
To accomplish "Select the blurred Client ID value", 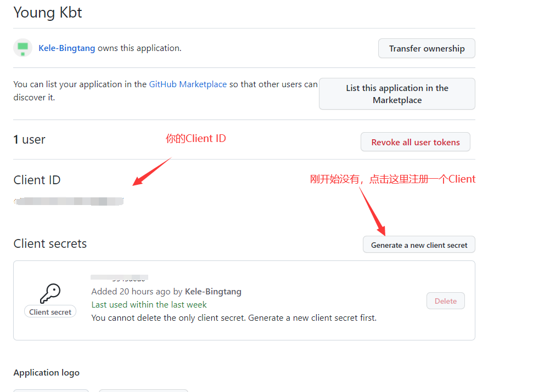I will pyautogui.click(x=69, y=202).
